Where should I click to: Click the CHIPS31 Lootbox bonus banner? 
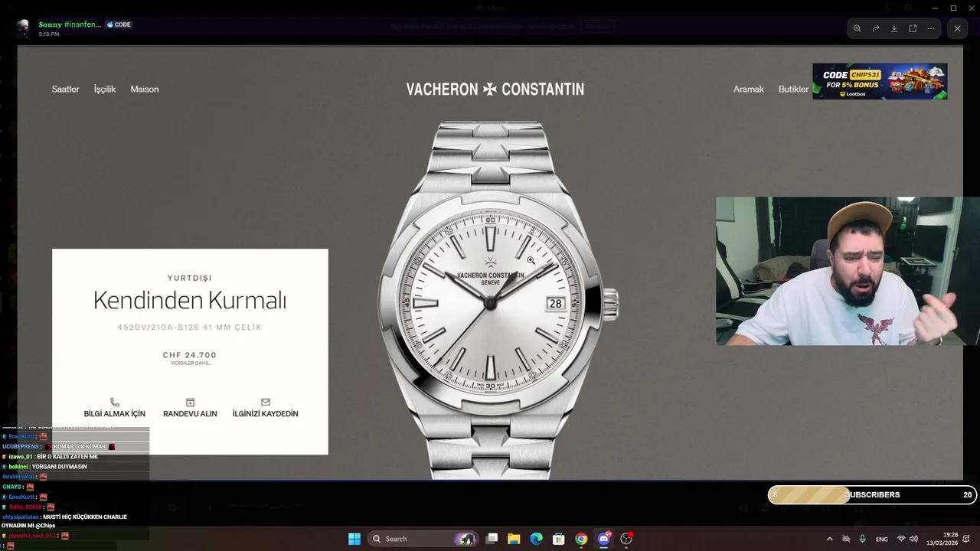(880, 81)
